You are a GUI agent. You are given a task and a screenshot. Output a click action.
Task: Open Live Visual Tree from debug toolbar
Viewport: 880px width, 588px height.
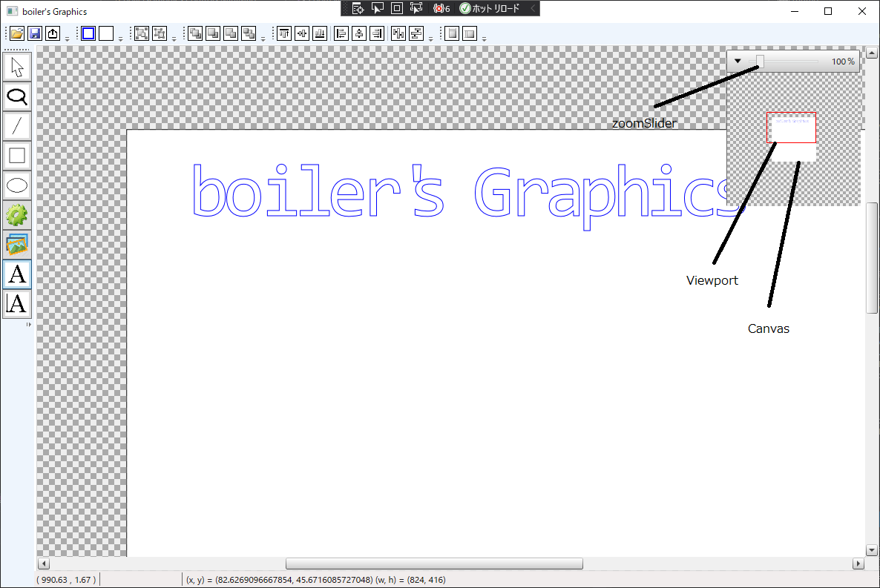pos(358,8)
